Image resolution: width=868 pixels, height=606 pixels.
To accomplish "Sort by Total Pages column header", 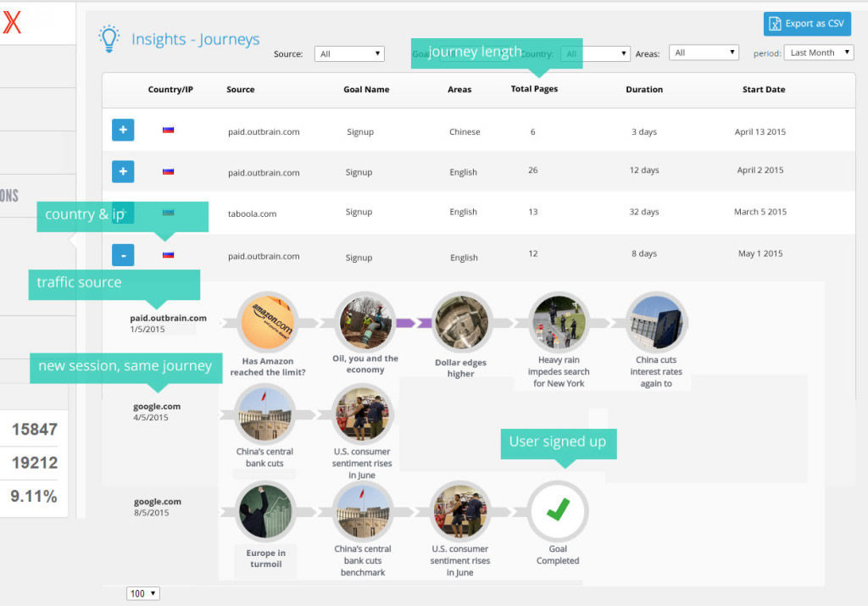I will pyautogui.click(x=534, y=89).
